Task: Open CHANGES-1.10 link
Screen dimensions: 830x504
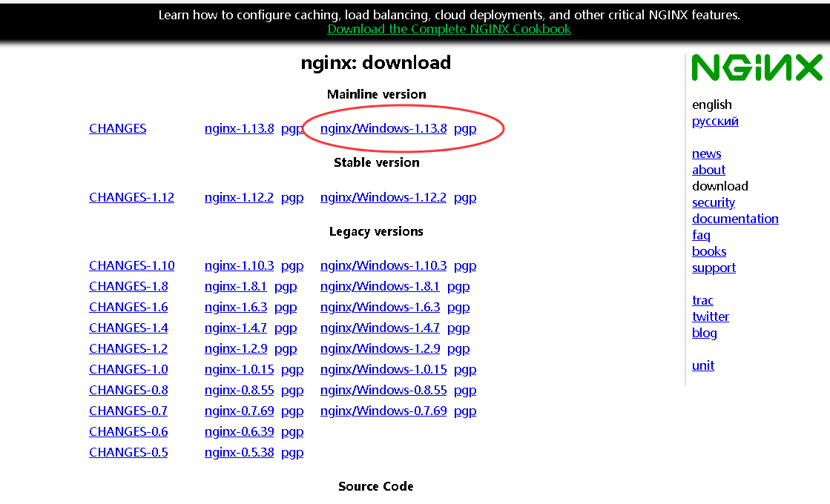Action: 132,265
